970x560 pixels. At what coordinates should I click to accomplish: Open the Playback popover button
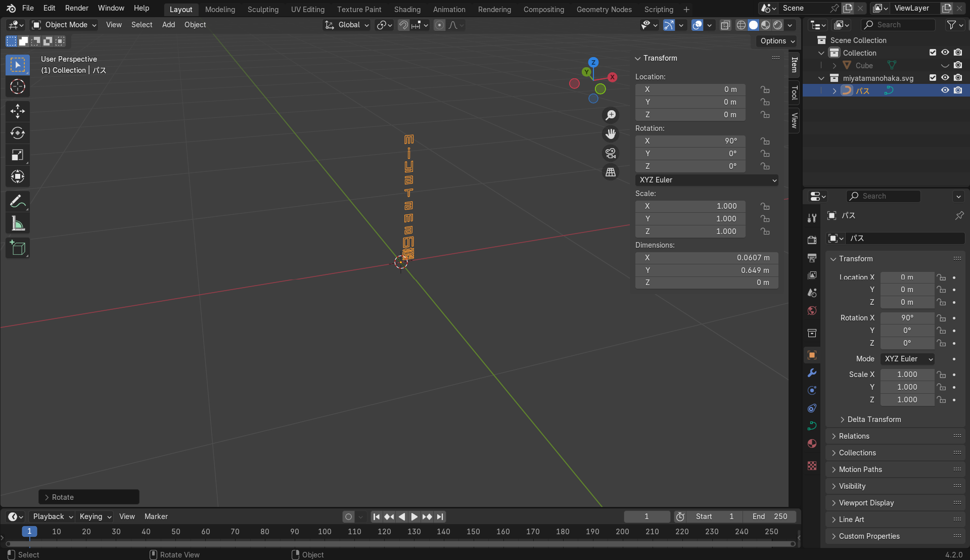53,517
